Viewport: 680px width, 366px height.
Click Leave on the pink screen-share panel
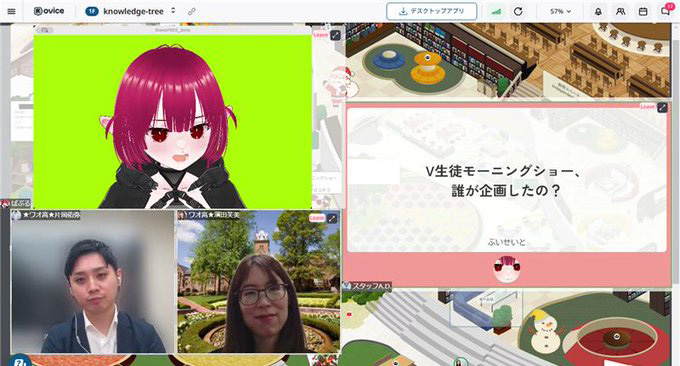[647, 107]
